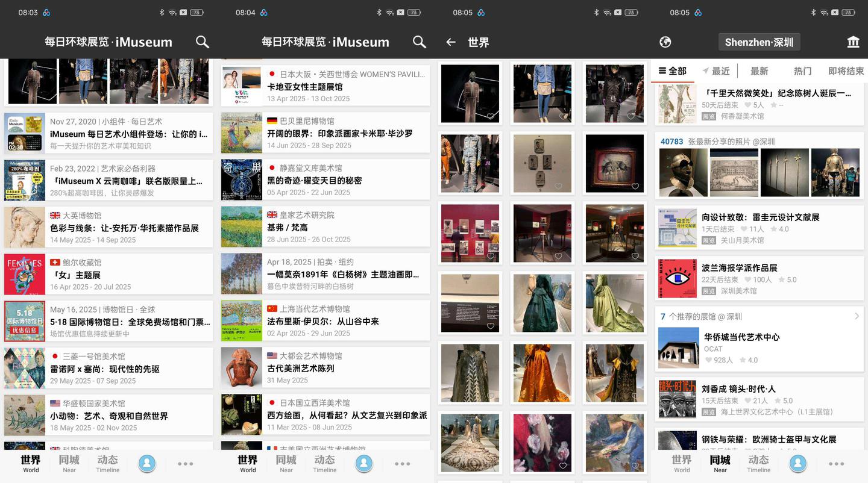Favorite the light green gown photo heart
868x483 pixels.
click(635, 326)
